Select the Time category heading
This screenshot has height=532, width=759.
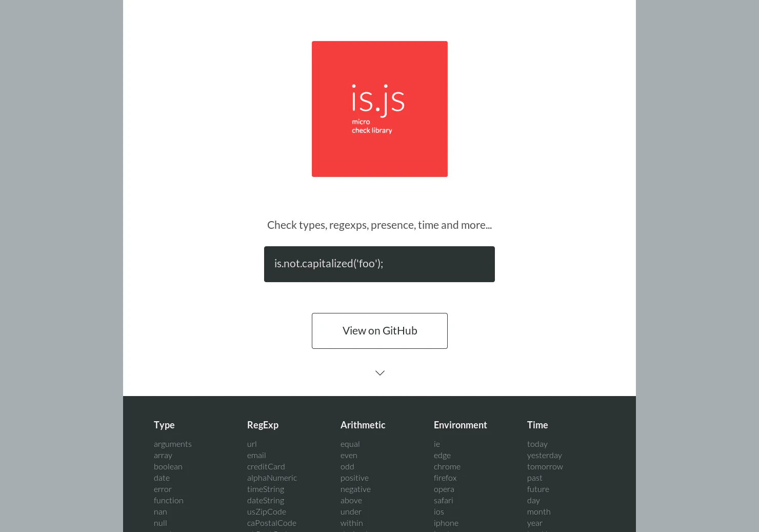tap(537, 425)
